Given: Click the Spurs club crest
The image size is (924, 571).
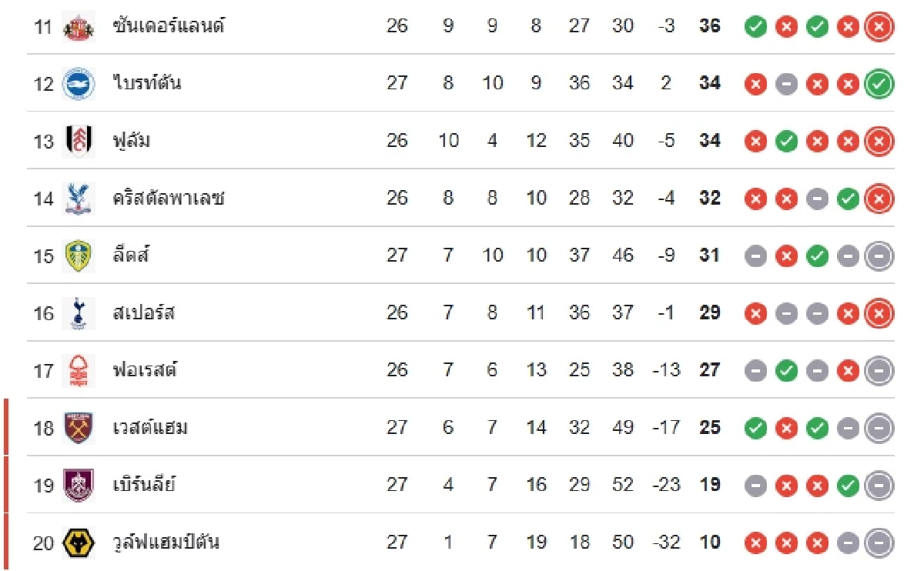Looking at the screenshot, I should coord(79,313).
